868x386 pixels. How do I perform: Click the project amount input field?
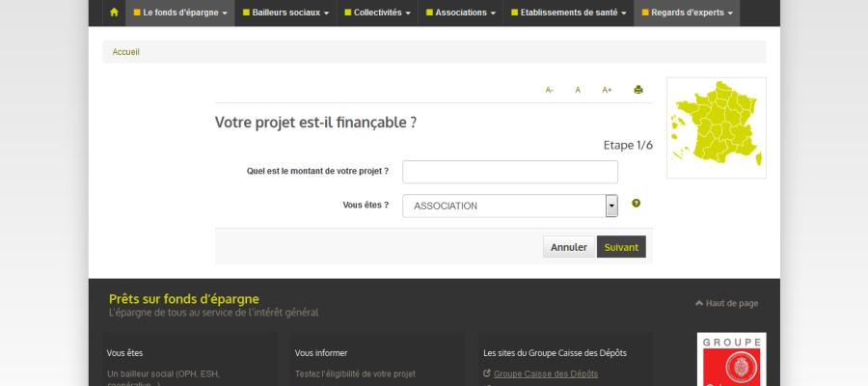pos(509,172)
